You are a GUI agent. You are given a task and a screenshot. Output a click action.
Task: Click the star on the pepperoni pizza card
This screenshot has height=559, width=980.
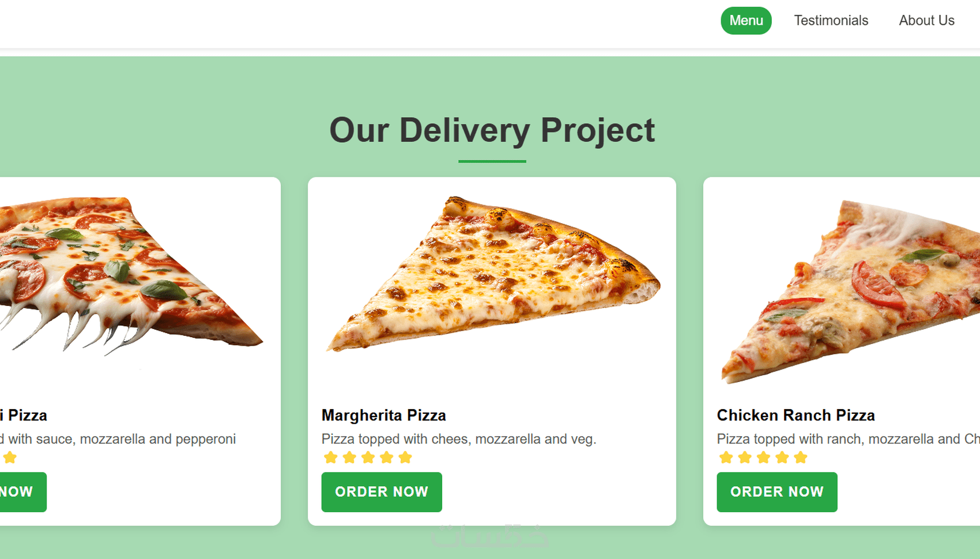pyautogui.click(x=10, y=458)
